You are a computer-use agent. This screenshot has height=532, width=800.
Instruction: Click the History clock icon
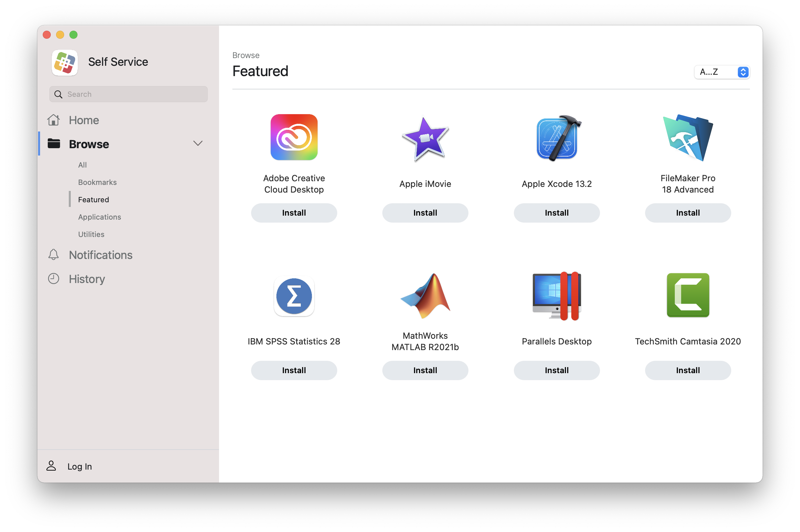point(53,279)
